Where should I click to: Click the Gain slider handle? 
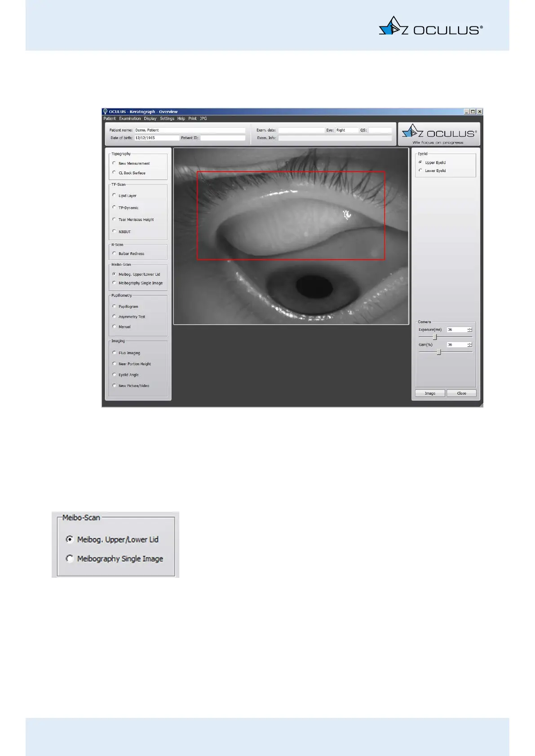click(x=439, y=352)
